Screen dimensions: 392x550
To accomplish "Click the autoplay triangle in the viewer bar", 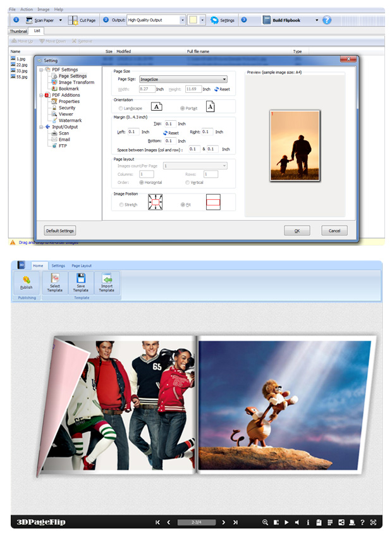I will (286, 522).
